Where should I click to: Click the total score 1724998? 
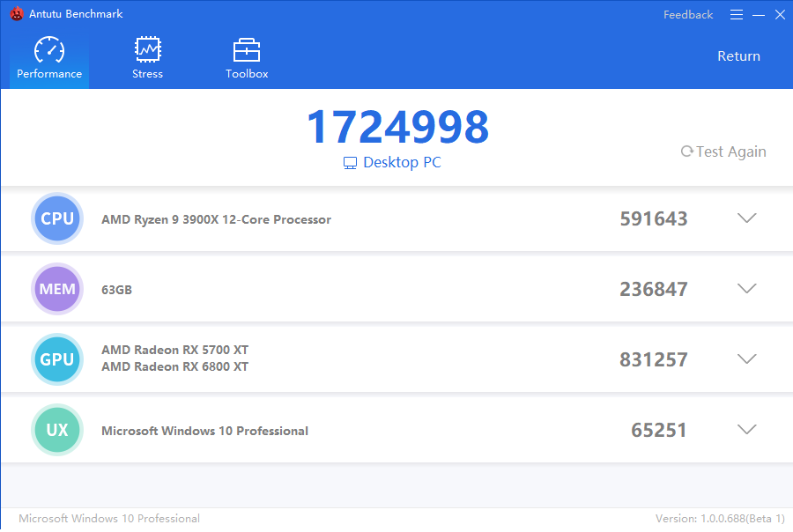(398, 127)
